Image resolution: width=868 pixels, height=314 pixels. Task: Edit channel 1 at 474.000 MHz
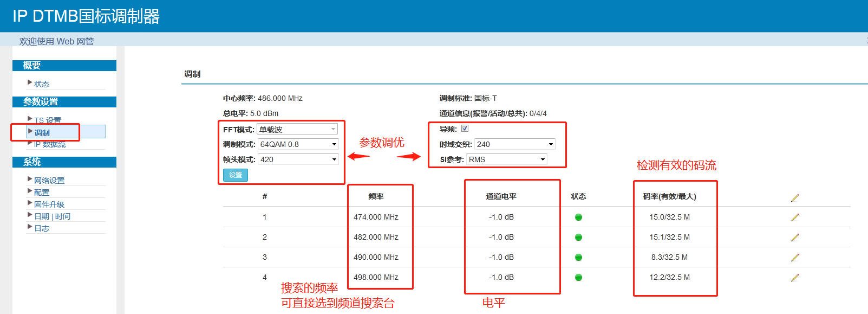tap(794, 217)
